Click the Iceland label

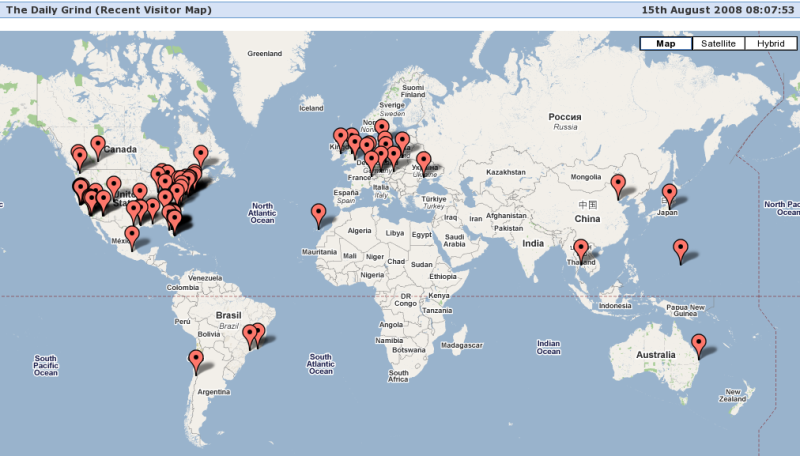tap(311, 108)
